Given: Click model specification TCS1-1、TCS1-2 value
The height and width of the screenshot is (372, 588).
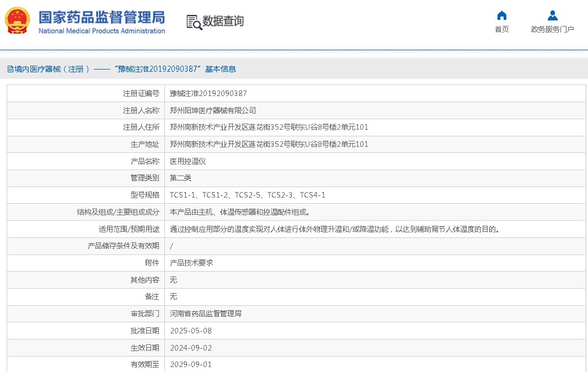Looking at the screenshot, I should 248,195.
